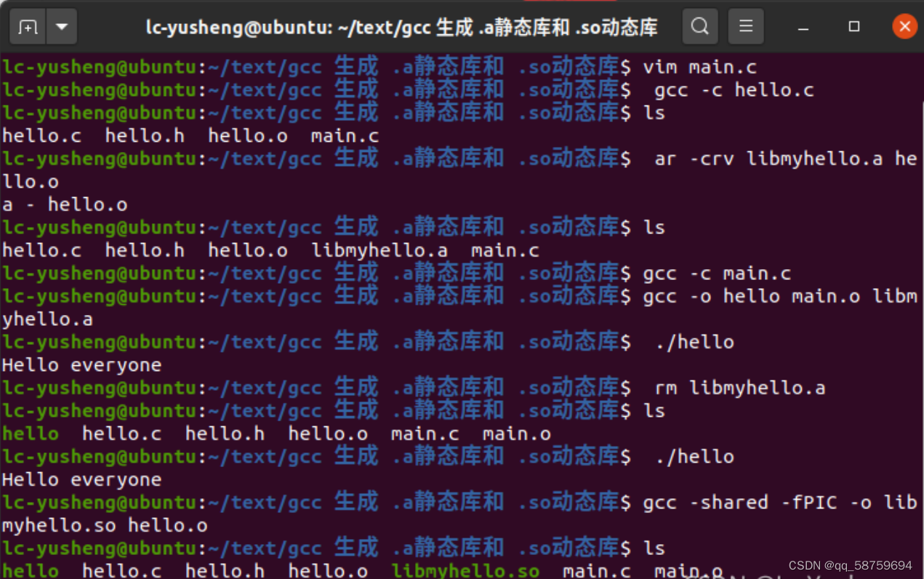Viewport: 924px width, 579px height.
Task: Open the terminal search
Action: pos(699,26)
